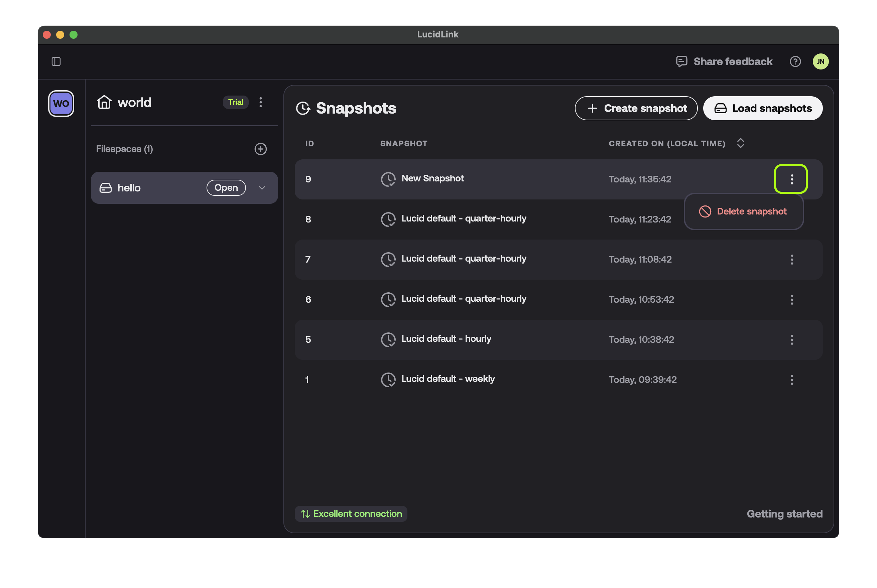Click clock icon on snapshot 6 row
This screenshot has width=877, height=588.
388,300
